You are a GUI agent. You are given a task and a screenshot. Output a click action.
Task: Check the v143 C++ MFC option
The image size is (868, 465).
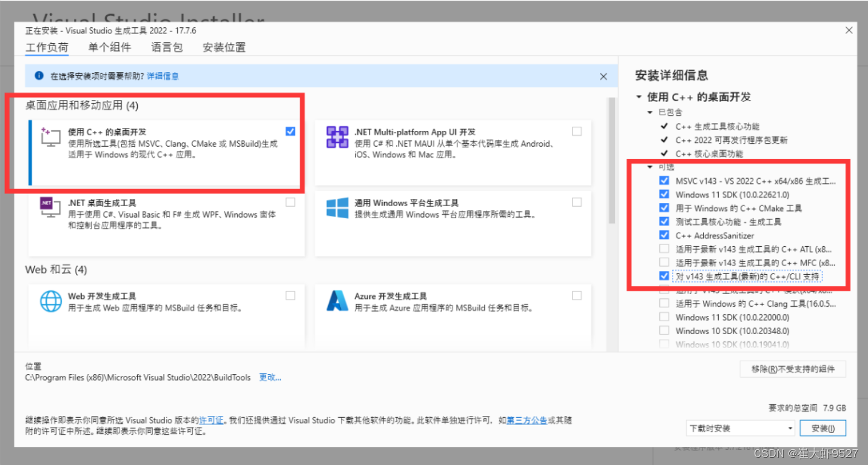pyautogui.click(x=664, y=263)
